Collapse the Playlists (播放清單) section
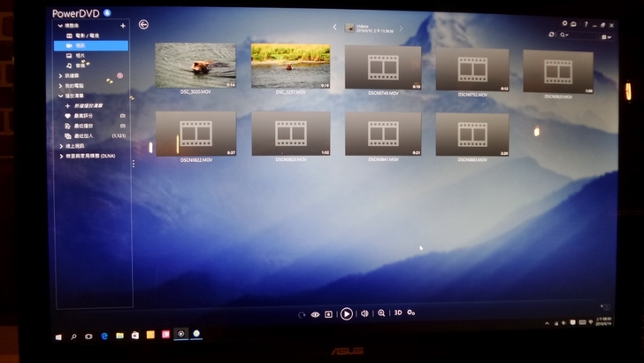 [60, 96]
